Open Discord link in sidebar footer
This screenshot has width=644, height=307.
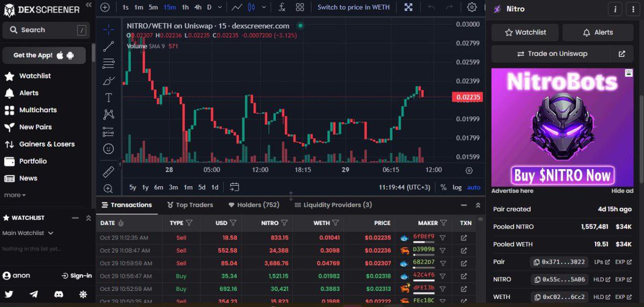pos(58,294)
